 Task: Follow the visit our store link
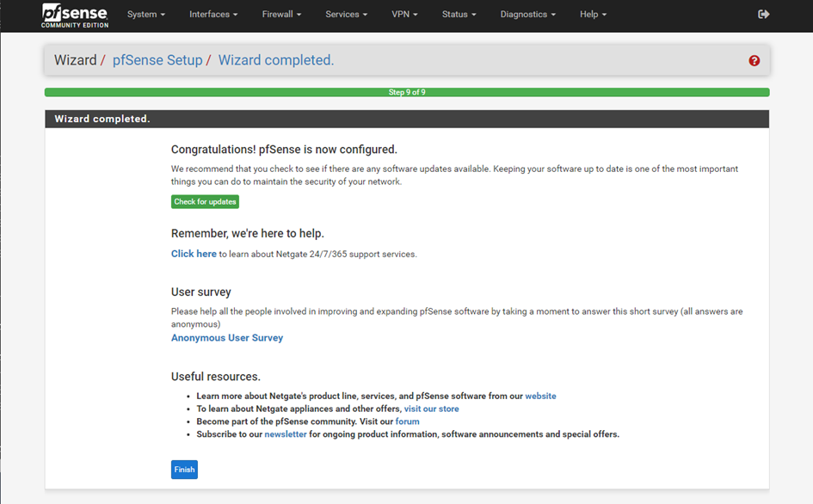click(431, 409)
